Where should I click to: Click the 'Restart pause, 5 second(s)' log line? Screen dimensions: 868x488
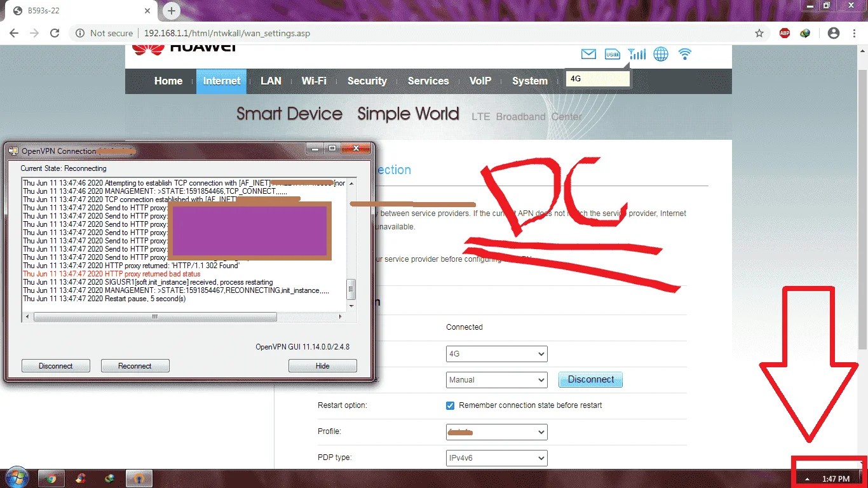(x=104, y=299)
